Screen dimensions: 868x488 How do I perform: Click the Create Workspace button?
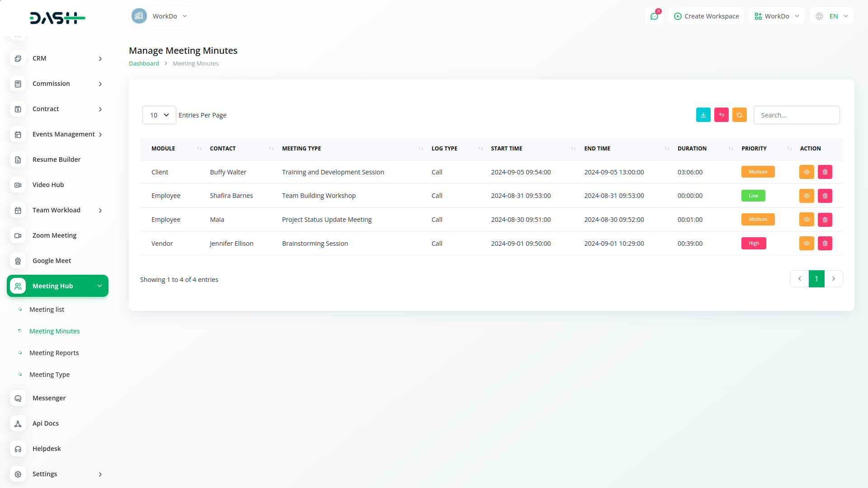click(x=706, y=16)
